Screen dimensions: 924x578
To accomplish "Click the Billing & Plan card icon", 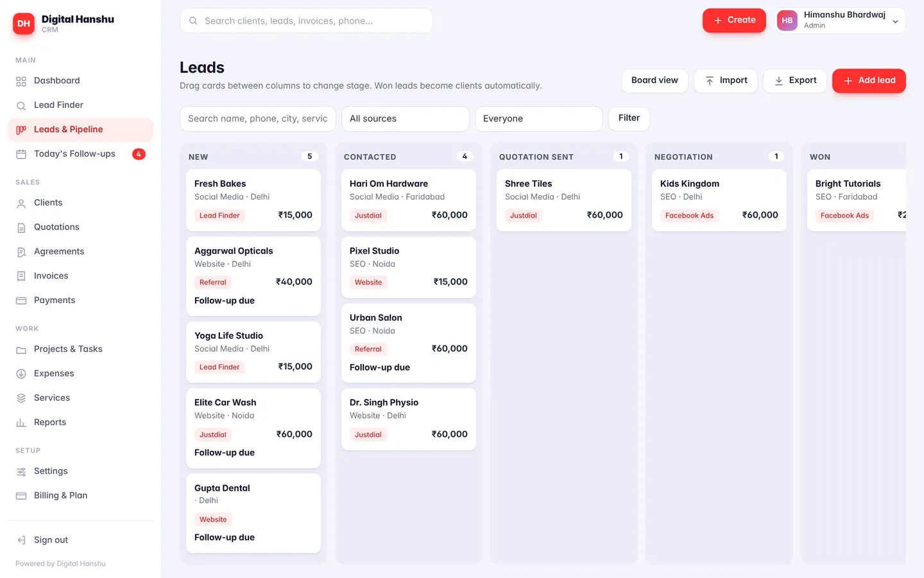I will point(21,496).
